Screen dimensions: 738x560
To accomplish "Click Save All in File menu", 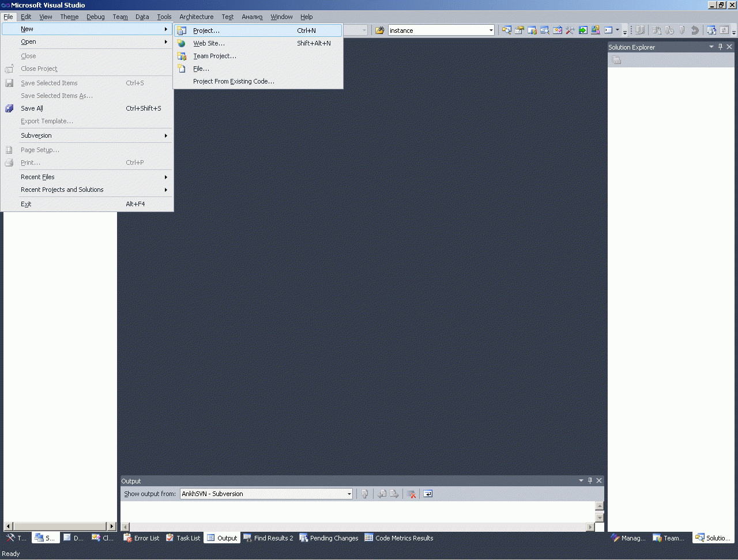I will (x=87, y=108).
